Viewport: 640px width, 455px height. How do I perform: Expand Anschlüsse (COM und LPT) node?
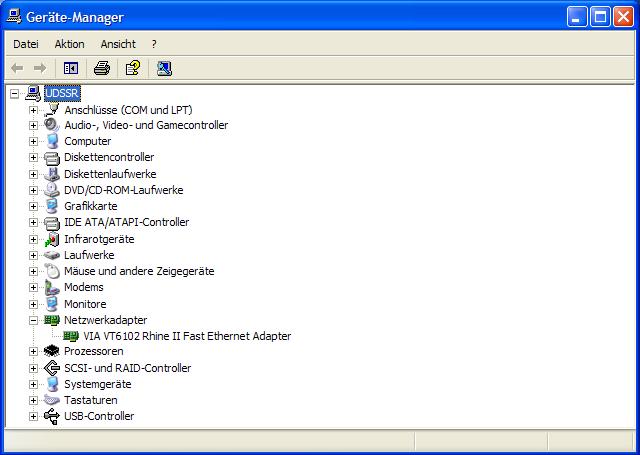pos(33,110)
